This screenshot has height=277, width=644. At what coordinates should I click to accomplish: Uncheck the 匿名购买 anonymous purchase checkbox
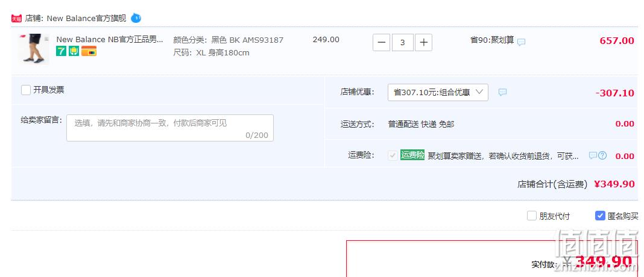[600, 216]
